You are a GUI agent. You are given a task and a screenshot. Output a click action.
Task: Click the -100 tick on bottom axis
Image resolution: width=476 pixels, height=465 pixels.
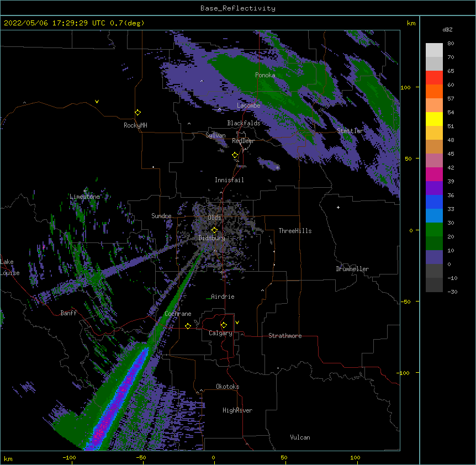coord(70,457)
